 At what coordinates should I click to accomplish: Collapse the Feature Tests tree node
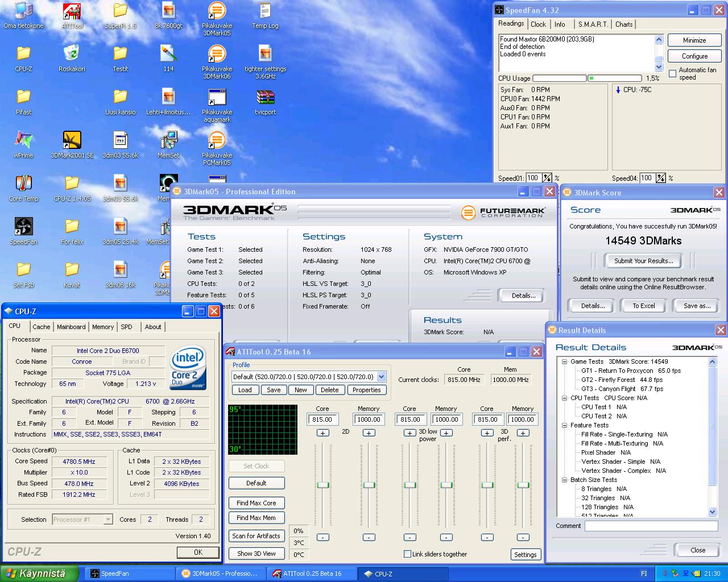(564, 425)
